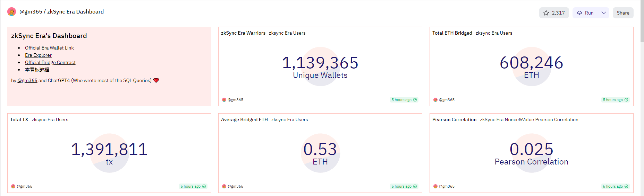Click refresh check icon on Total ETH Bridged
644x196 pixels.
coord(626,100)
